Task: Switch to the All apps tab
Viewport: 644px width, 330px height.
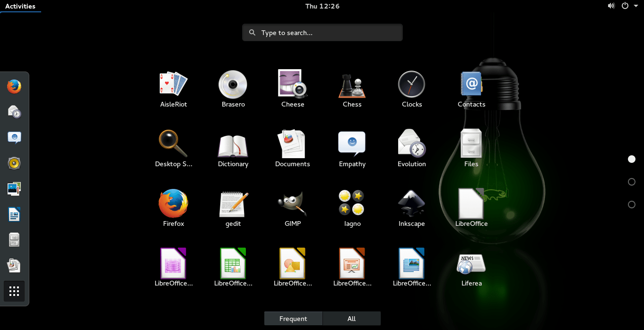Action: tap(351, 319)
